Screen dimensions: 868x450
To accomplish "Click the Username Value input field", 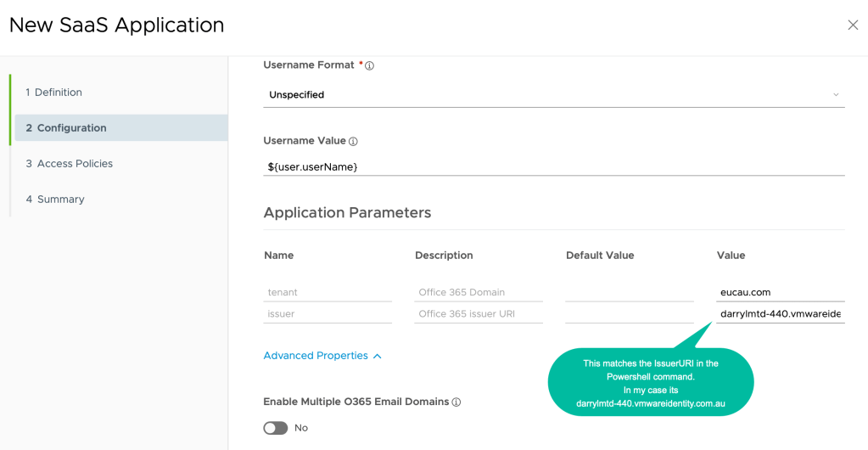I will pos(553,167).
